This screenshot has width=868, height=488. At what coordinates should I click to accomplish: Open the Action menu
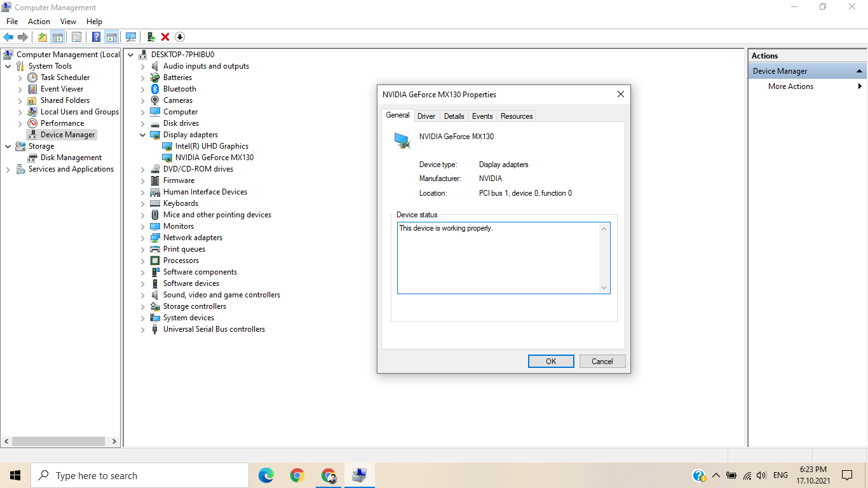pos(39,22)
